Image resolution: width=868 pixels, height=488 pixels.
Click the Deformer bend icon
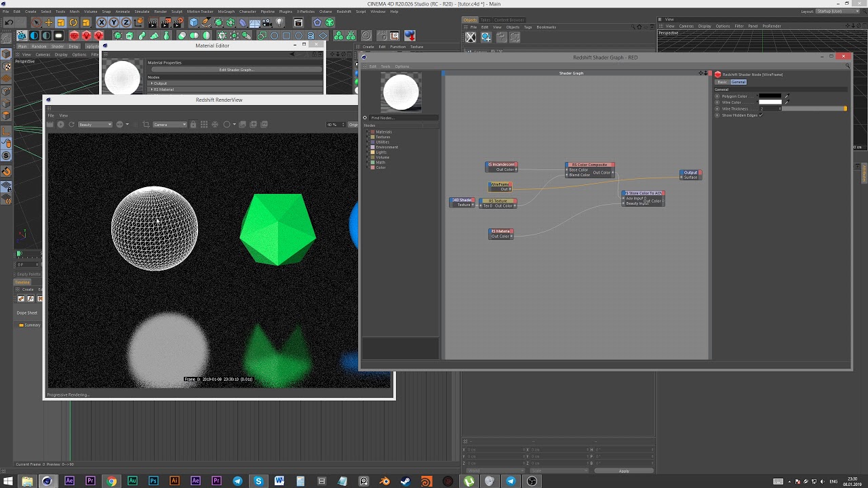pos(243,22)
